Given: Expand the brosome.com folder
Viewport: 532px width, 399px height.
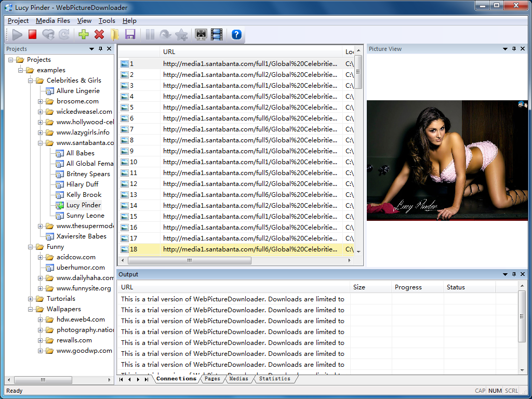Looking at the screenshot, I should coord(40,101).
